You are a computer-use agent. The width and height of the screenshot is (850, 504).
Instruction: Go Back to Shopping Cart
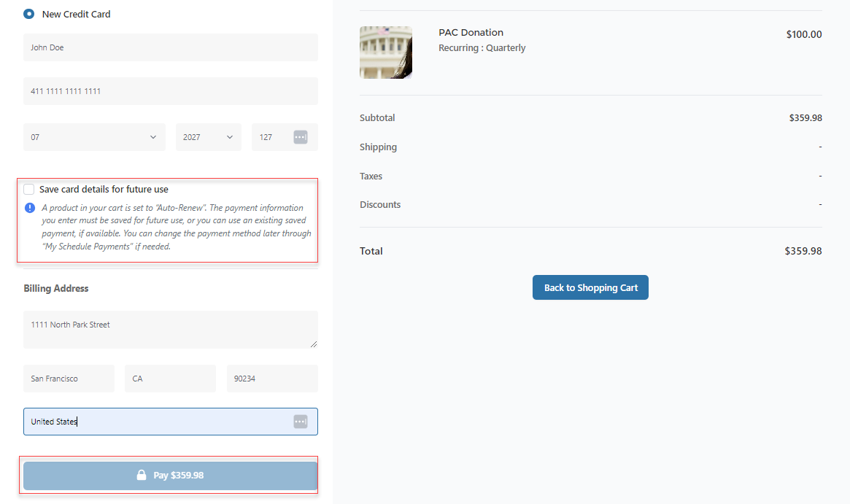coord(590,287)
